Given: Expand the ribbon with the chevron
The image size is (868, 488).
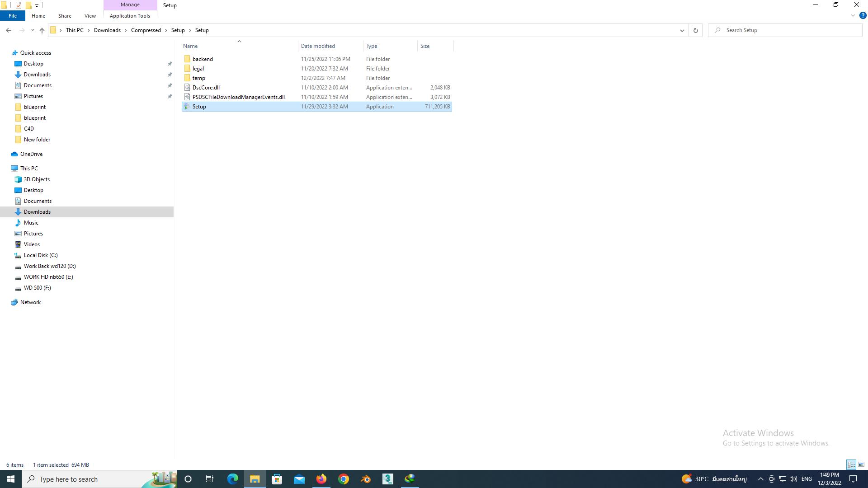Looking at the screenshot, I should tap(853, 15).
